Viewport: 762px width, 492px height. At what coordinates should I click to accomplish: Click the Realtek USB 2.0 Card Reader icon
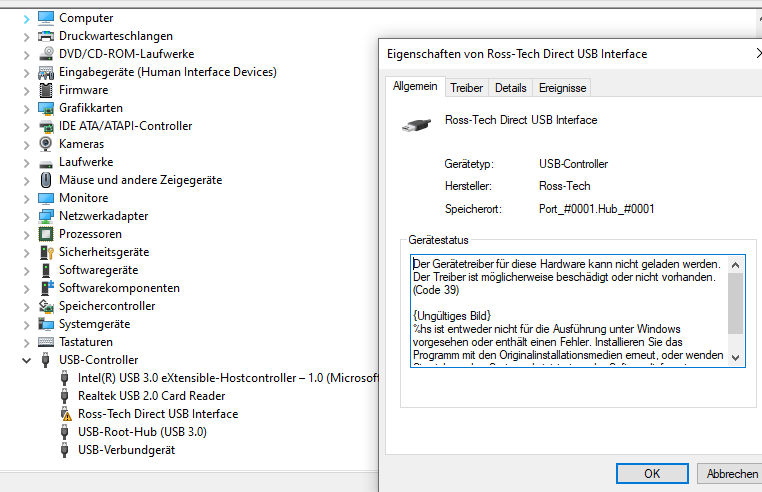click(x=65, y=396)
